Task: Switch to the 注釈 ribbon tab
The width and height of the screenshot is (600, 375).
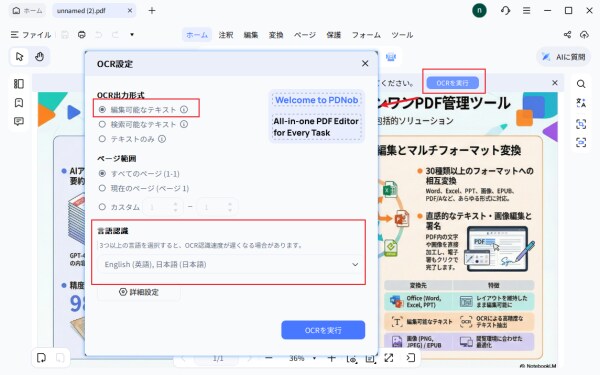Action: (226, 35)
